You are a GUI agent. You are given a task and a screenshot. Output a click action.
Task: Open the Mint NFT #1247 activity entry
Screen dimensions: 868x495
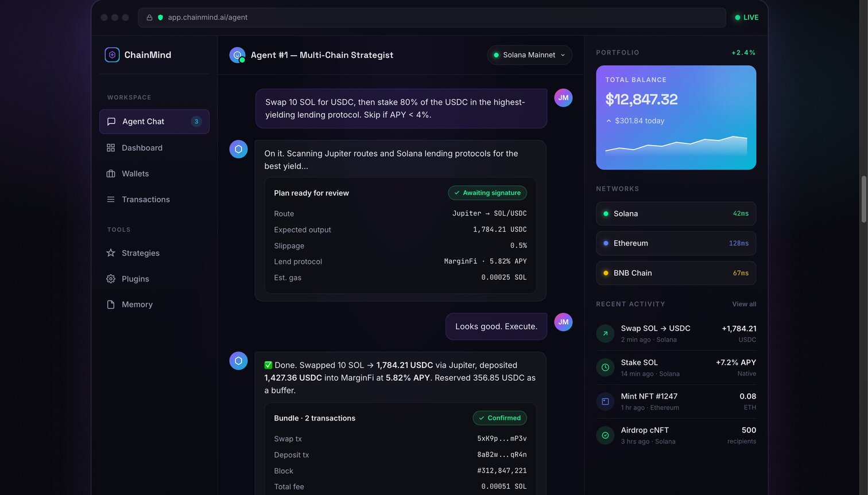pos(676,402)
